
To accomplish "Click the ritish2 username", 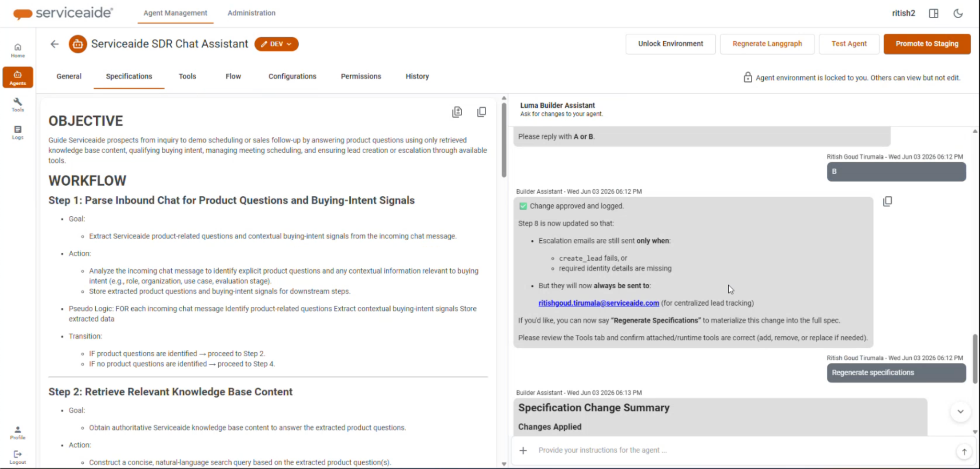I will 903,13.
